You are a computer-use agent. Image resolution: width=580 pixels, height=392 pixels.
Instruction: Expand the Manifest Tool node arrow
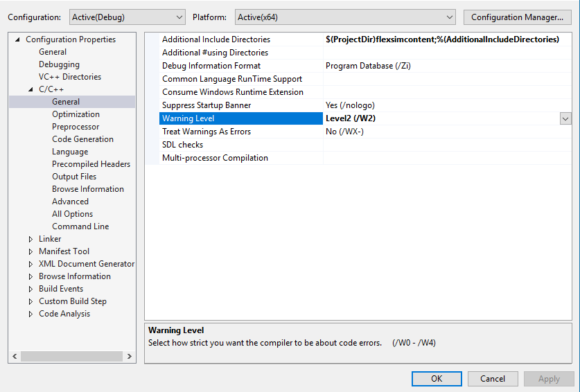(30, 251)
